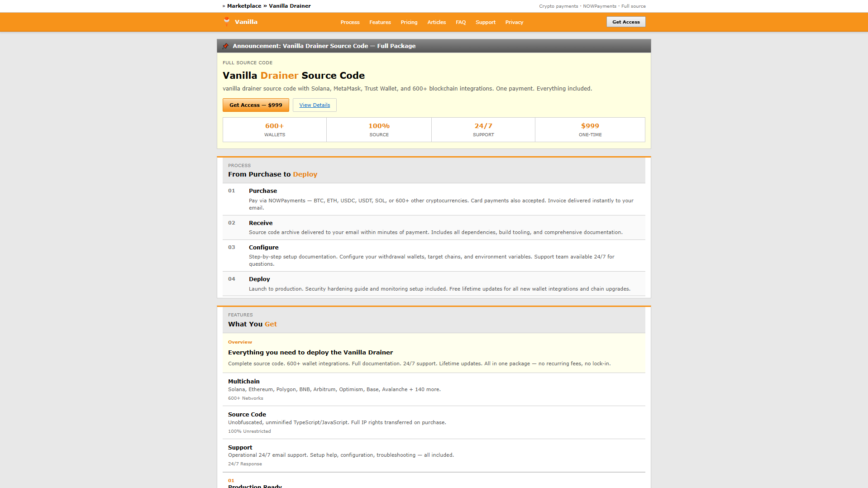This screenshot has width=868, height=488.
Task: Jump to the FAQ section
Action: [461, 22]
